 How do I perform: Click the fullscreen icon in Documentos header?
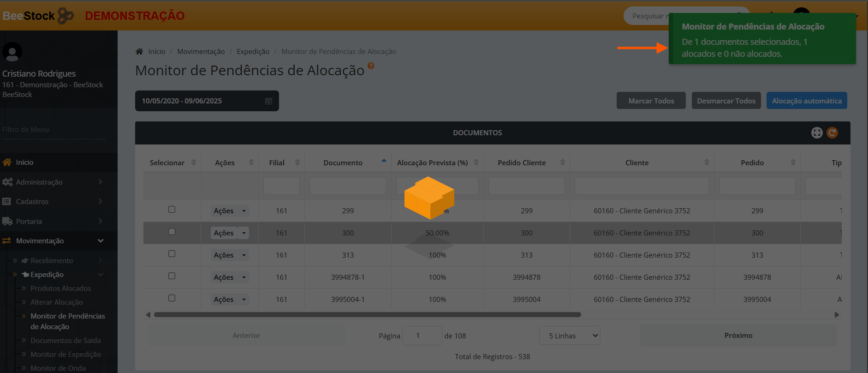(x=817, y=133)
